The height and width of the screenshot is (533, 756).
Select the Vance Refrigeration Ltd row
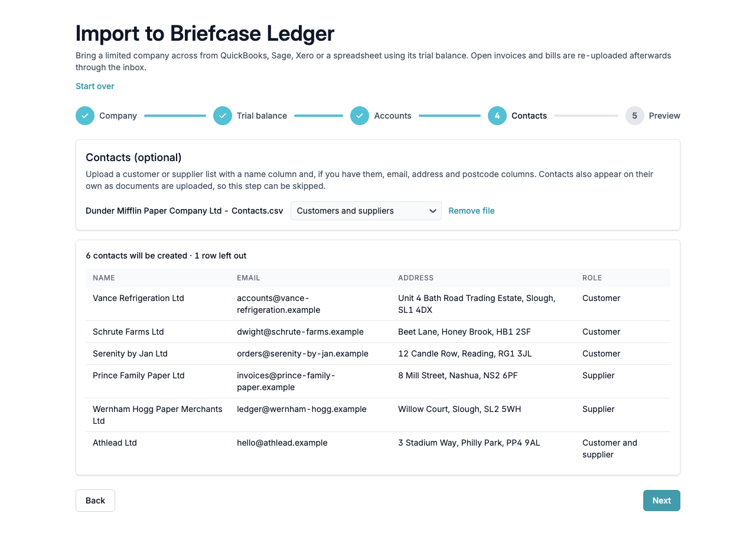click(x=378, y=304)
